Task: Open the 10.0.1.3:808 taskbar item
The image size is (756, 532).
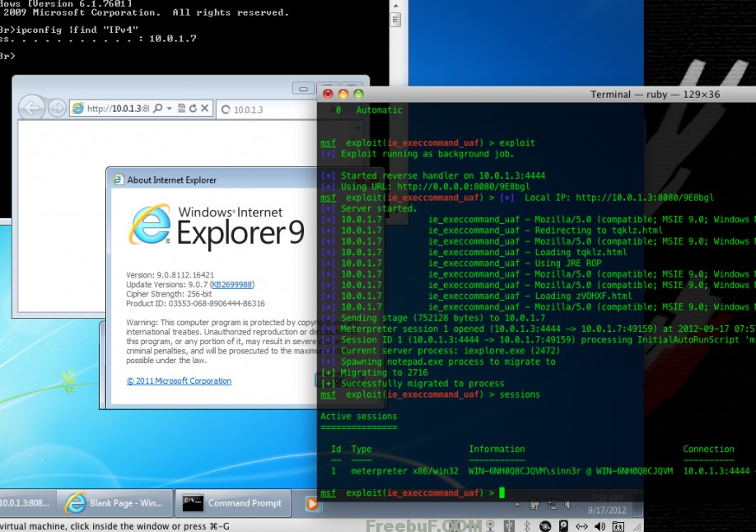Action: [25, 503]
